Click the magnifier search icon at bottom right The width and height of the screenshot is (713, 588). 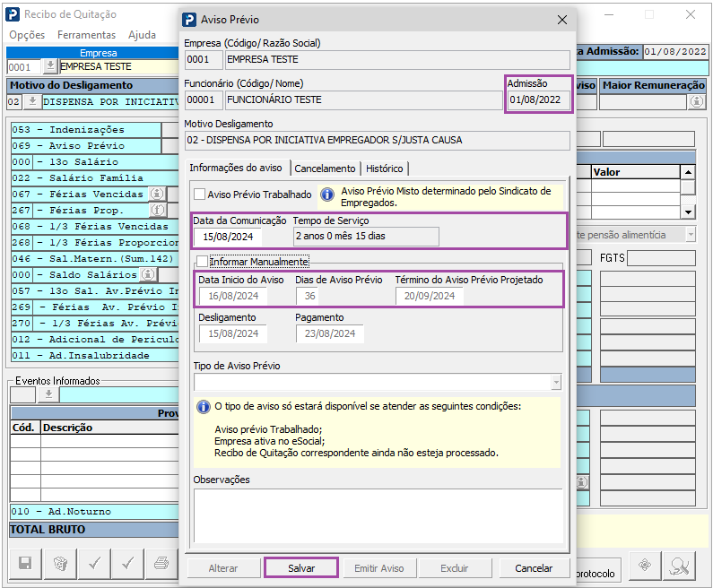point(679,566)
